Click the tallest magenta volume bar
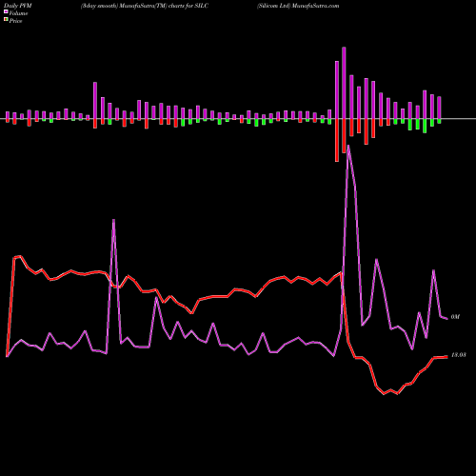Viewport: 476px width, 476px height. 344,83
